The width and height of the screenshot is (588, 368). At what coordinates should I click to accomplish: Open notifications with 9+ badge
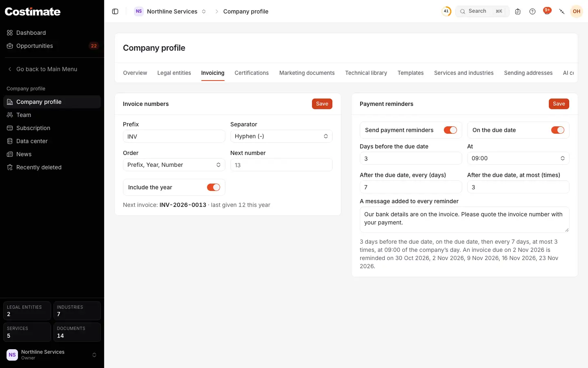click(x=547, y=11)
